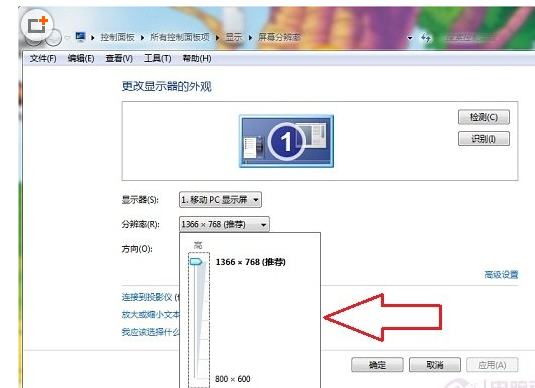The width and height of the screenshot is (535, 388).
Task: Click the 控制面板 breadcrumb
Action: (x=117, y=37)
